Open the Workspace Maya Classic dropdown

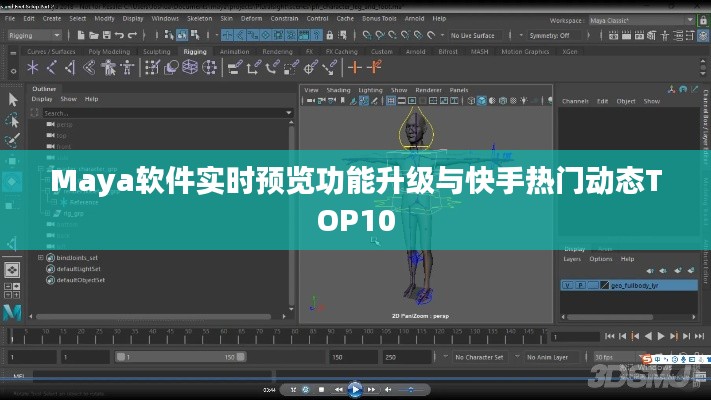(642, 20)
